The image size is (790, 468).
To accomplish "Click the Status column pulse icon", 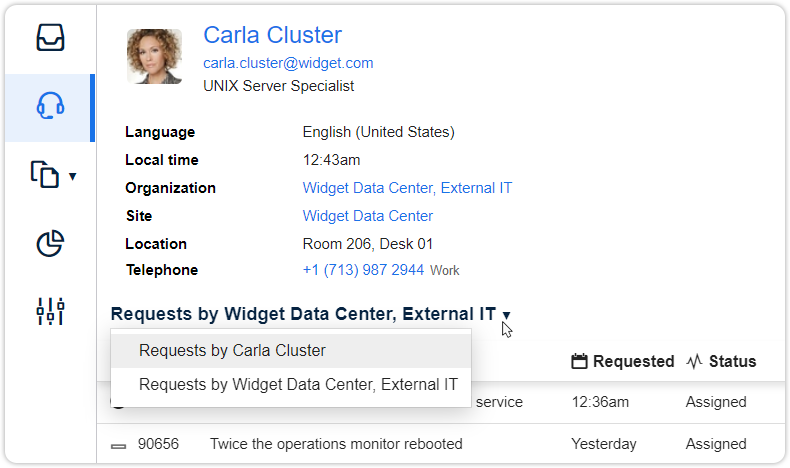I will [695, 362].
